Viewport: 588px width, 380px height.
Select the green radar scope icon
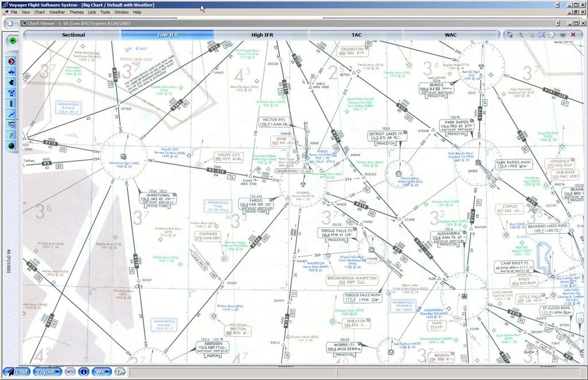click(x=11, y=145)
